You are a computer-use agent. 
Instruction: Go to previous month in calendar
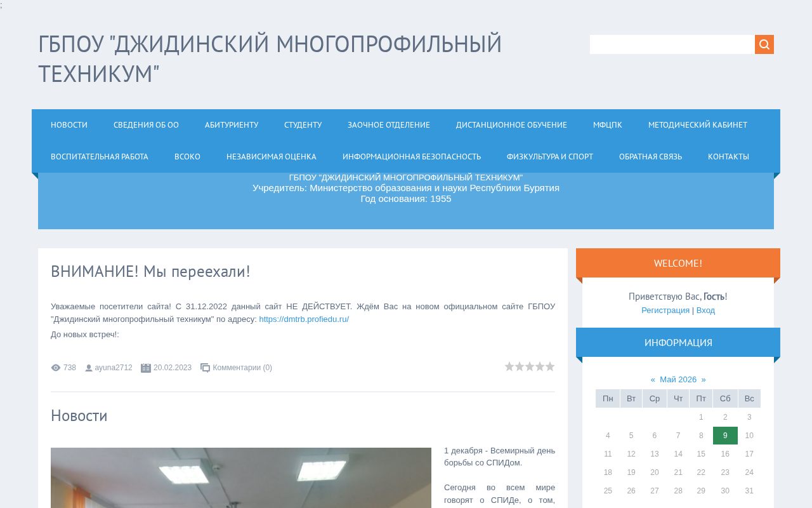[x=653, y=380]
